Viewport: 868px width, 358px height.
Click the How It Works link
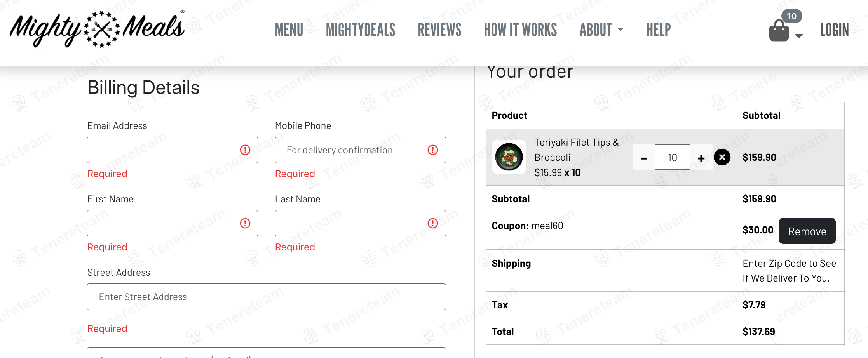coord(520,30)
